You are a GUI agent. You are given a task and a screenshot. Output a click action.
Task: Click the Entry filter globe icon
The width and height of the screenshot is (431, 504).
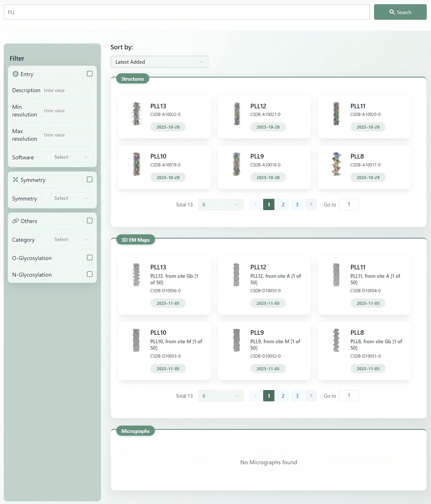click(x=16, y=74)
